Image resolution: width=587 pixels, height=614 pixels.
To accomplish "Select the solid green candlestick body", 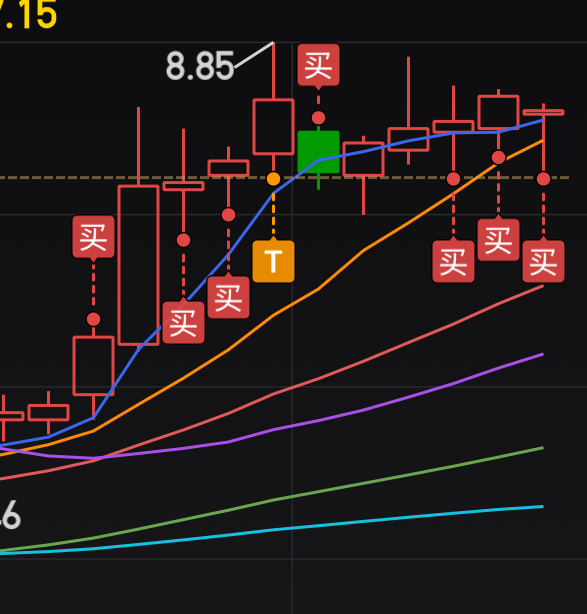I will [318, 152].
